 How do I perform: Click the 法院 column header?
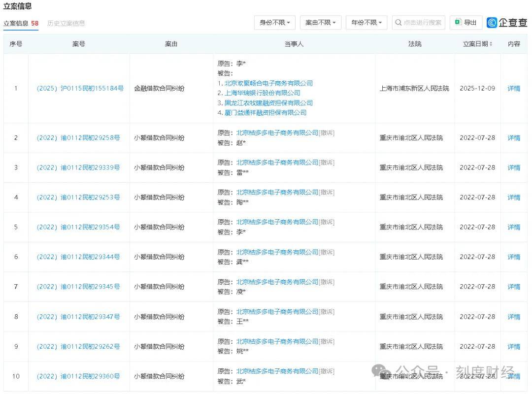click(415, 44)
